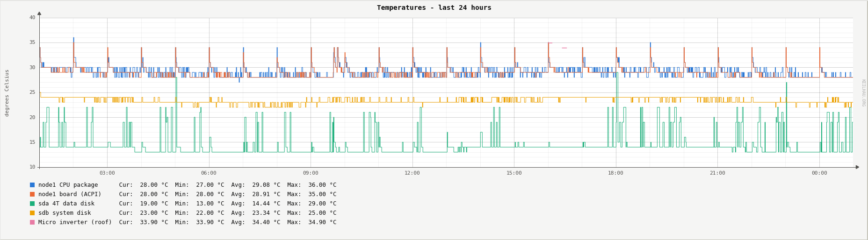Click the 25 value on the y-axis
868x240 pixels.
[32, 92]
